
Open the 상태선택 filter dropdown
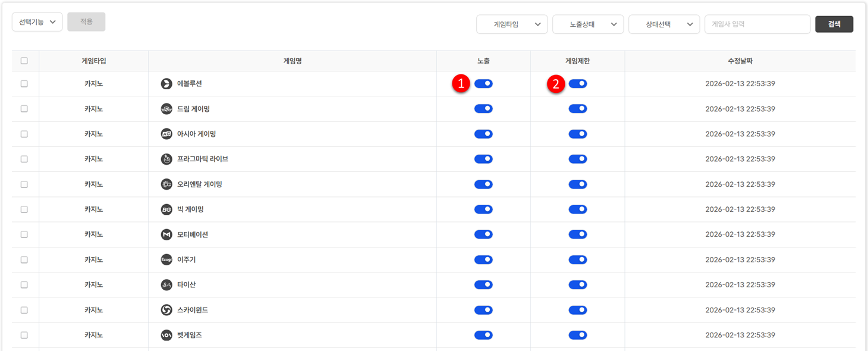pyautogui.click(x=663, y=24)
